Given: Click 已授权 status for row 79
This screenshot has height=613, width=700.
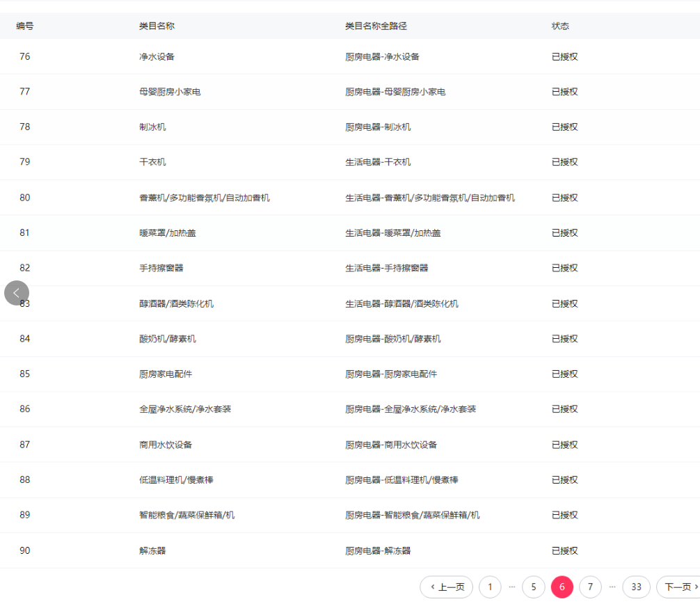Looking at the screenshot, I should (x=564, y=162).
